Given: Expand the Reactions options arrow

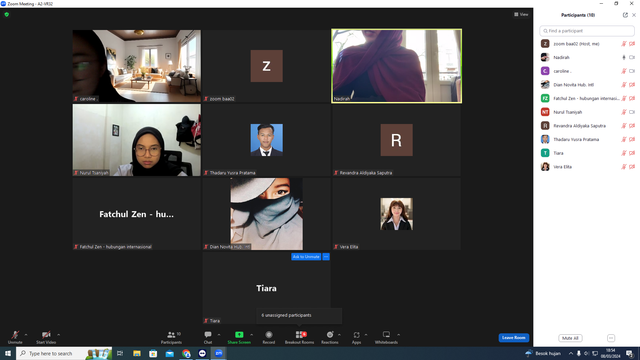Looking at the screenshot, I should point(339,335).
